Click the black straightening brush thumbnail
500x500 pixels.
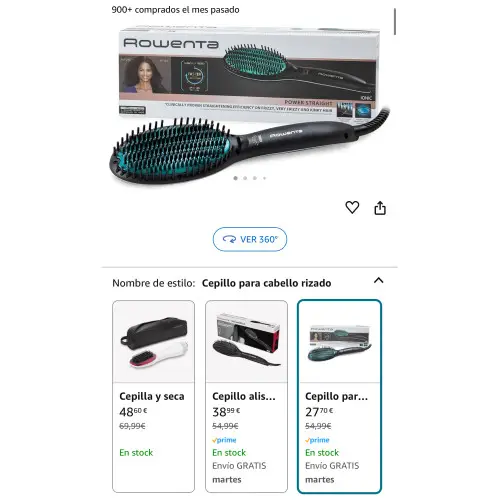[x=246, y=340]
